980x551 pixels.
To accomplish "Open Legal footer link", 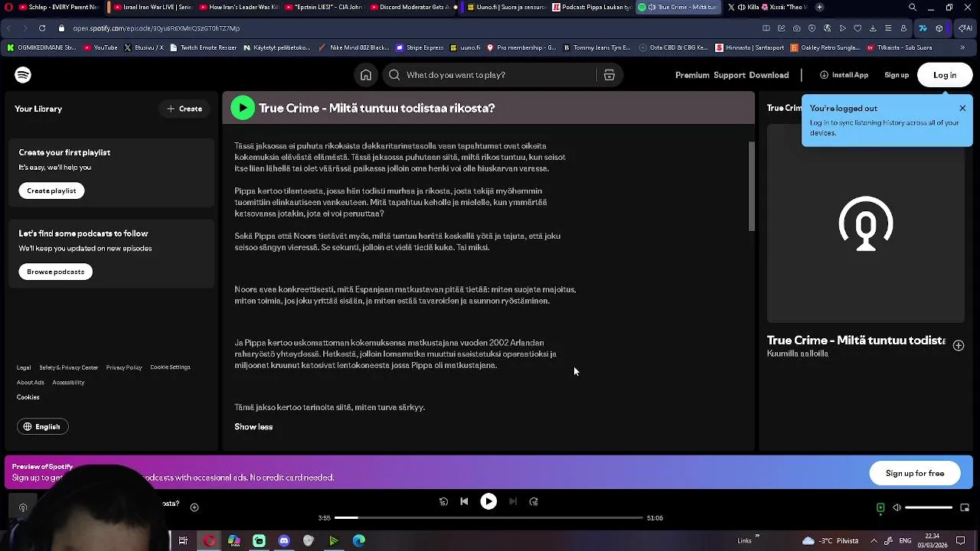I will (x=24, y=367).
